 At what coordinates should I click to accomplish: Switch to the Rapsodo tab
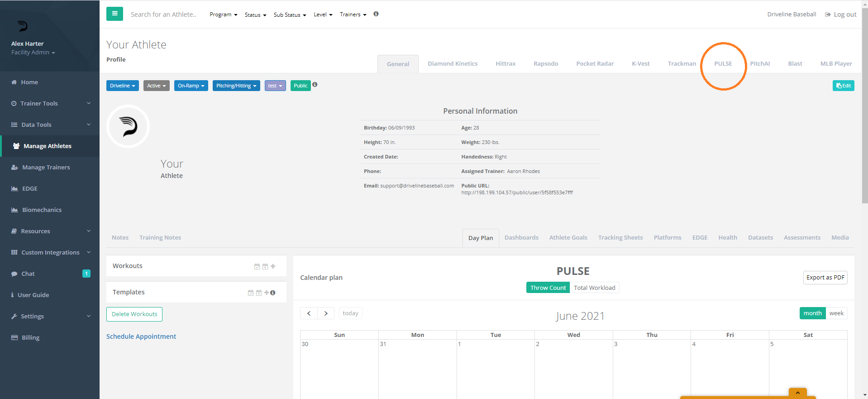(546, 64)
